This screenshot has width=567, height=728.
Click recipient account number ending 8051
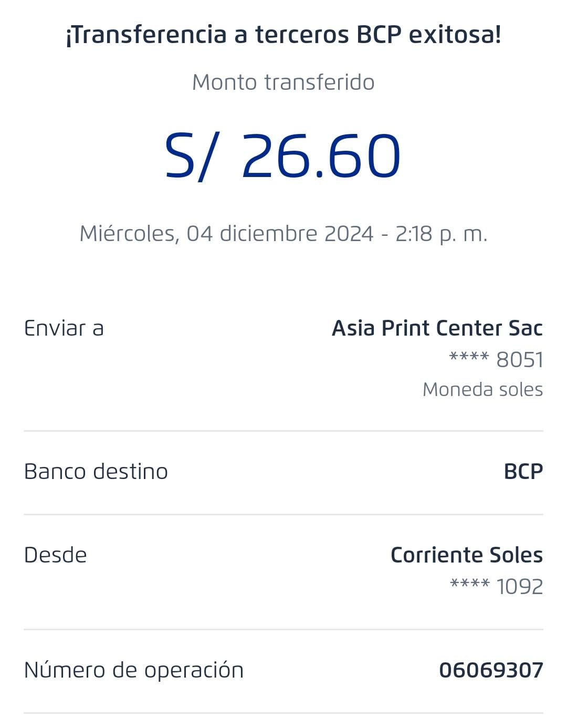pos(496,360)
